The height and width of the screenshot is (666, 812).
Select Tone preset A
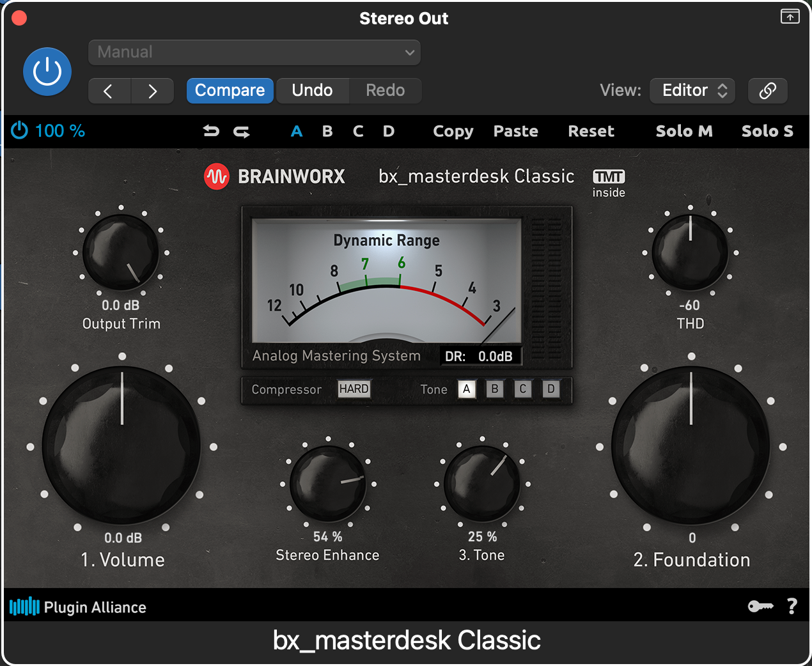pyautogui.click(x=467, y=389)
